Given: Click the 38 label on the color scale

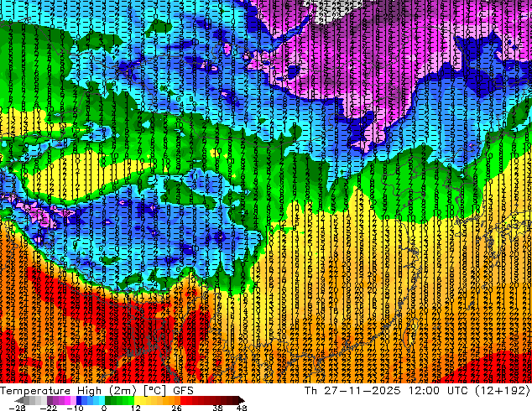Looking at the screenshot, I should click(218, 408).
